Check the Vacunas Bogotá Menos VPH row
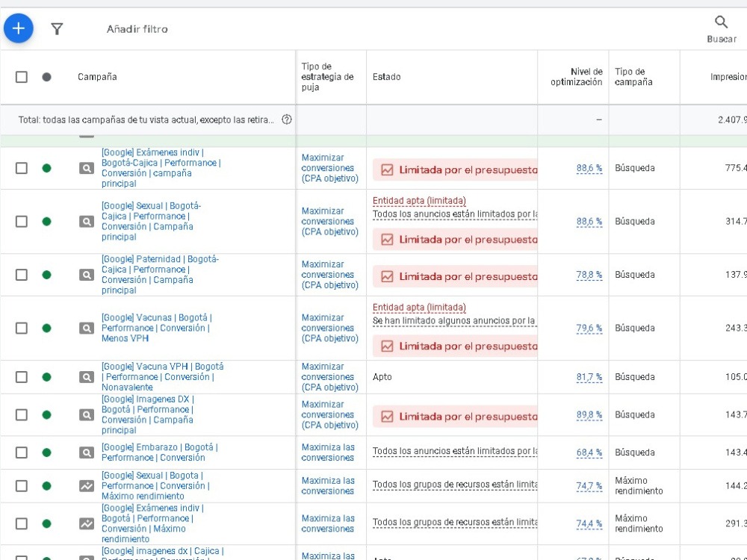 coord(22,328)
